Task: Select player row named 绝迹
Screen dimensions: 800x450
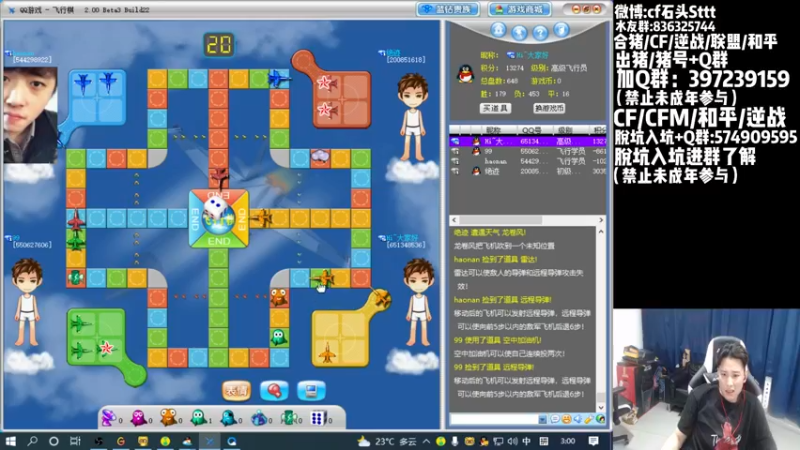Action: 528,171
